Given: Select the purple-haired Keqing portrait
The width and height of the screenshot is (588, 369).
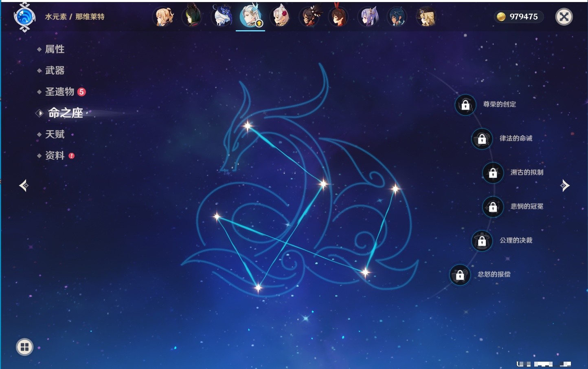Looking at the screenshot, I should click(x=369, y=17).
